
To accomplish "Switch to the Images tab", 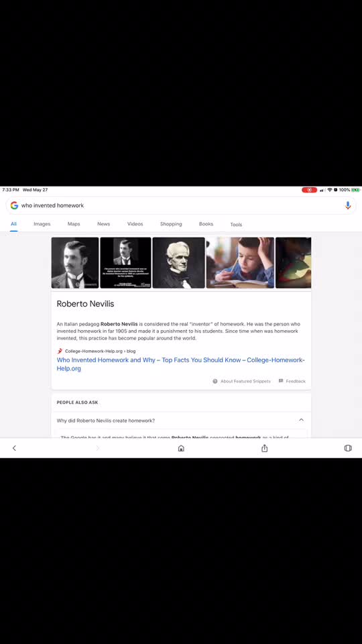I will coord(42,224).
